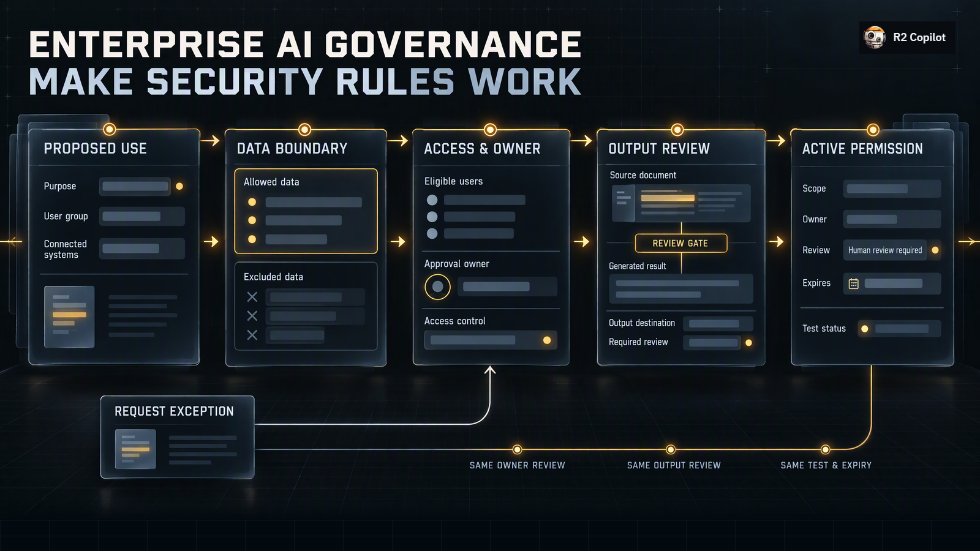
Task: Click the Required review field
Action: [711, 342]
